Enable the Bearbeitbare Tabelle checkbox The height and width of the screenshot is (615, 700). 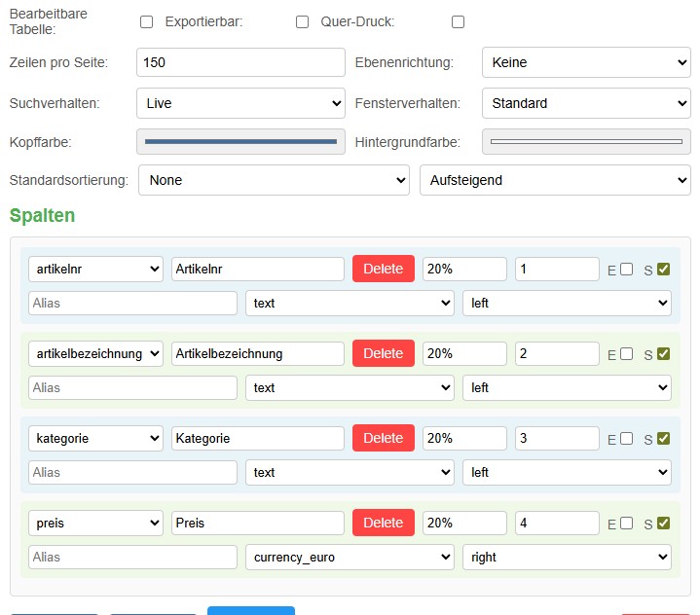tap(147, 22)
